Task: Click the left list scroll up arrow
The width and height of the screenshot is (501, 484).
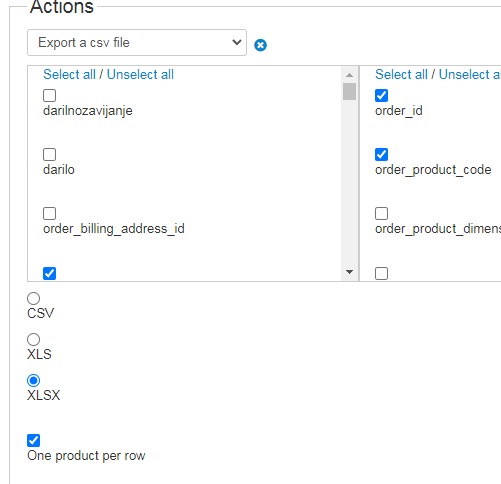Action: click(x=349, y=75)
